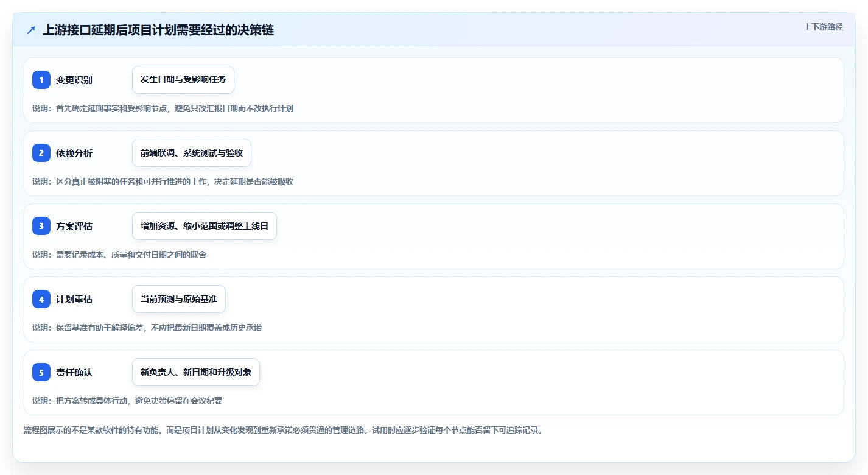The image size is (868, 475).
Task: Click the note starting 说明：区分真正被阻塞的任务
Action: pyautogui.click(x=163, y=181)
